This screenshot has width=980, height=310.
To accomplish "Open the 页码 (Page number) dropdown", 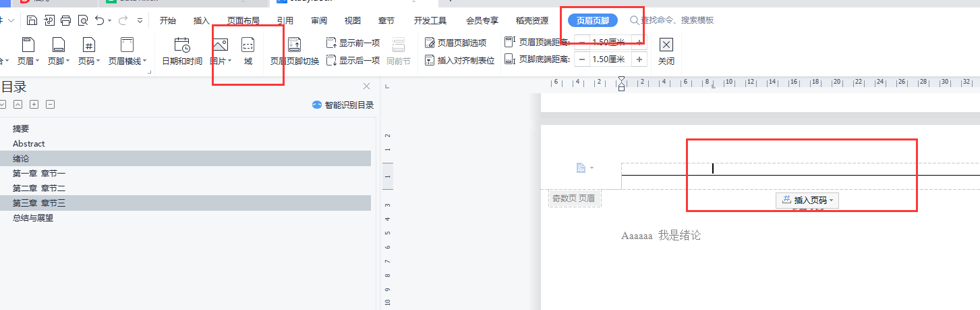I will (88, 53).
